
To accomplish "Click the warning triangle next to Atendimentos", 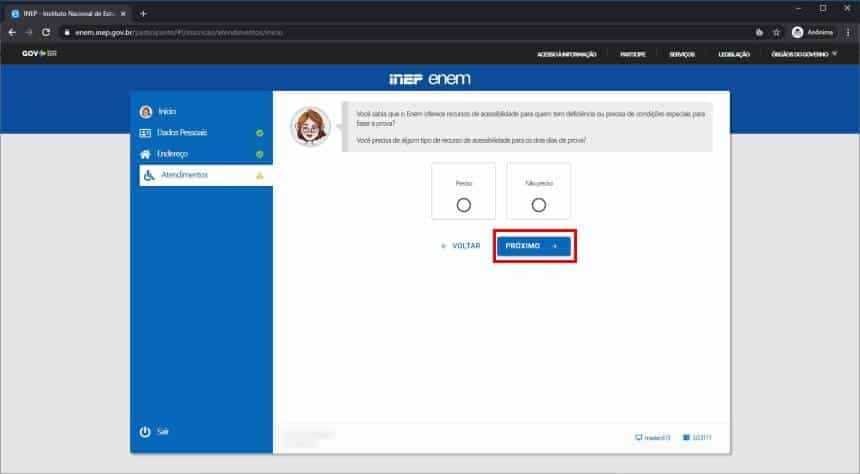I will (x=260, y=176).
